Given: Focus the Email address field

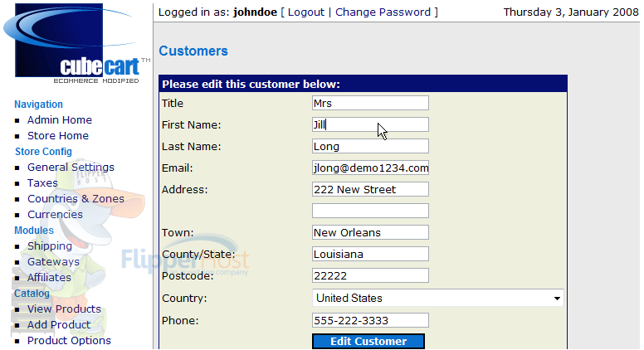Looking at the screenshot, I should (x=370, y=168).
